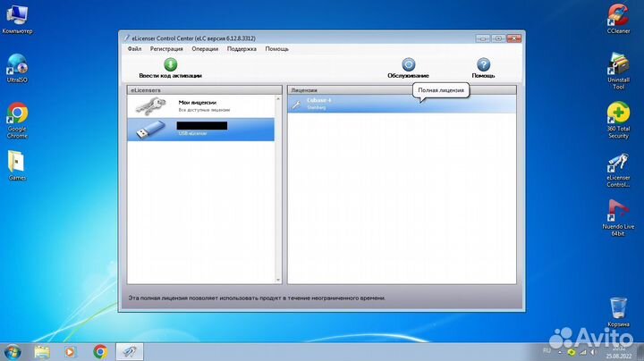The height and width of the screenshot is (361, 644).
Task: Click the eLicensers panel header
Action: pyautogui.click(x=205, y=90)
